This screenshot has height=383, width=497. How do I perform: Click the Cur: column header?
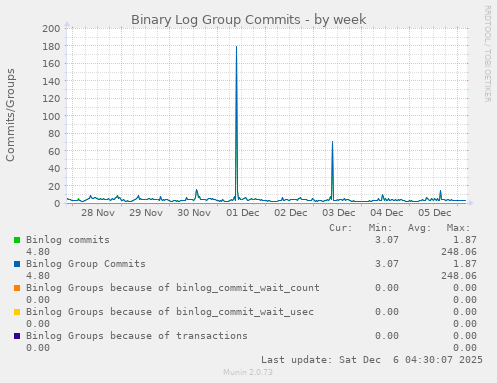[x=341, y=228]
